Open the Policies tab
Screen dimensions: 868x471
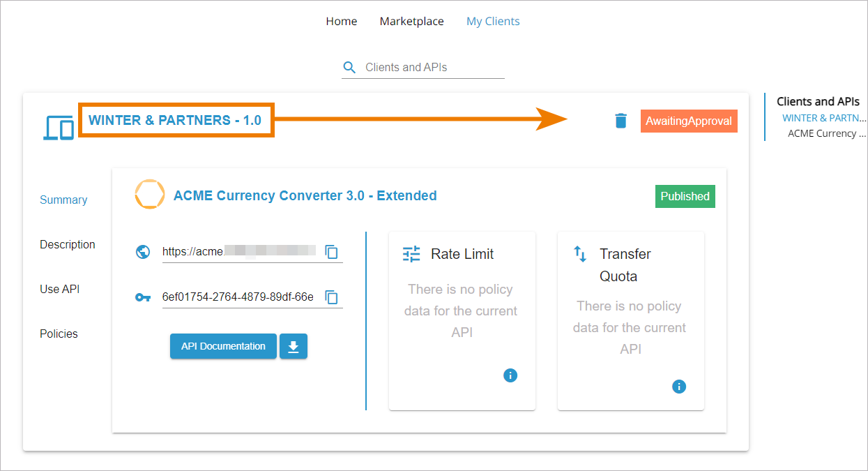coord(59,334)
